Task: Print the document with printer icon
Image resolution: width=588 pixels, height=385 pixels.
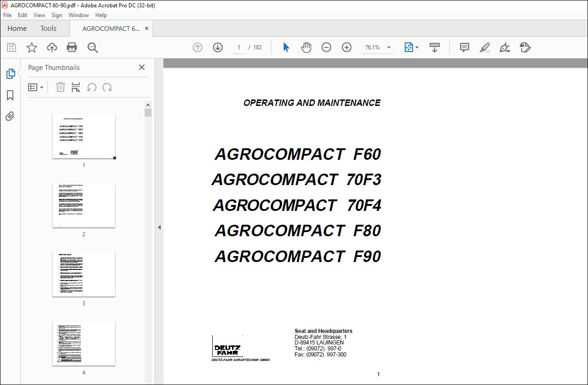Action: pos(72,47)
